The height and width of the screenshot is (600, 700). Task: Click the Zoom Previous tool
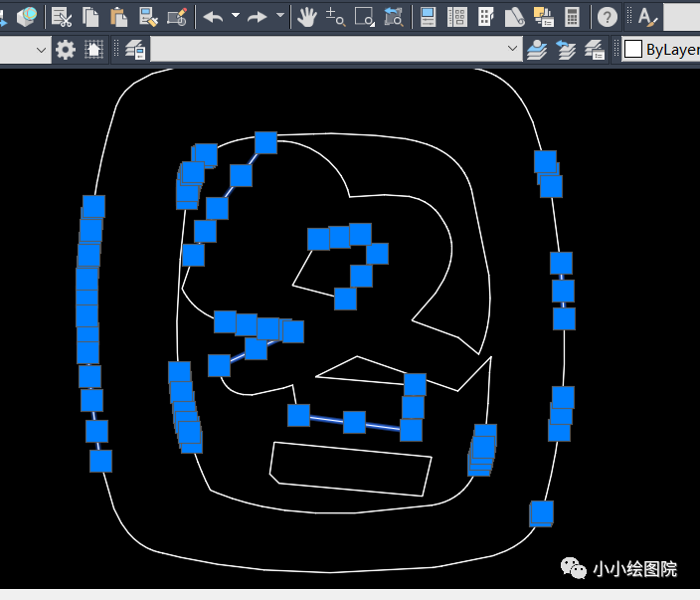[394, 17]
